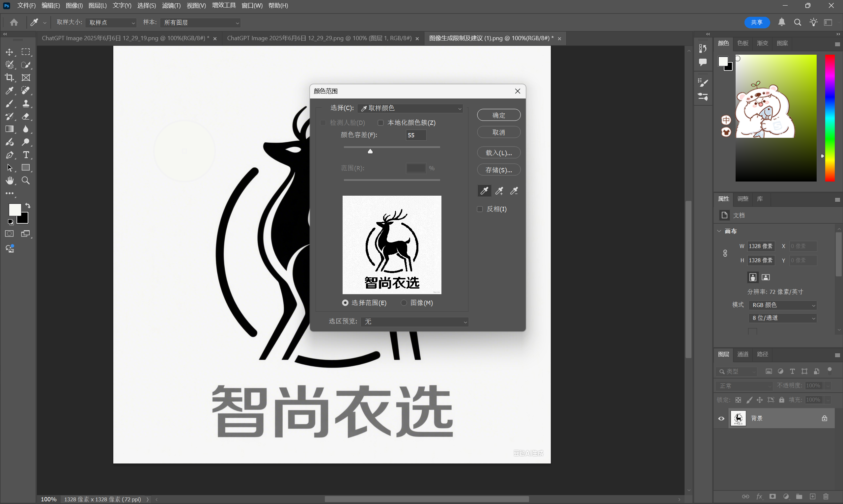Image resolution: width=843 pixels, height=504 pixels.
Task: Select the Hand tool
Action: [10, 180]
